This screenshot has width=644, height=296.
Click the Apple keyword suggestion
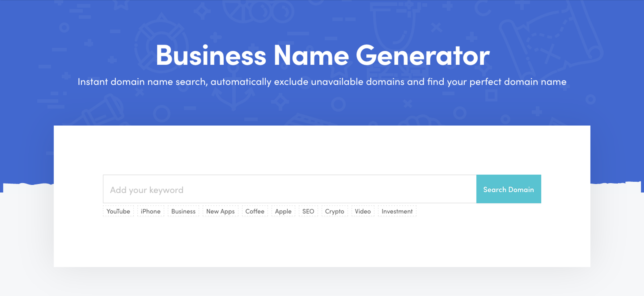(x=283, y=211)
